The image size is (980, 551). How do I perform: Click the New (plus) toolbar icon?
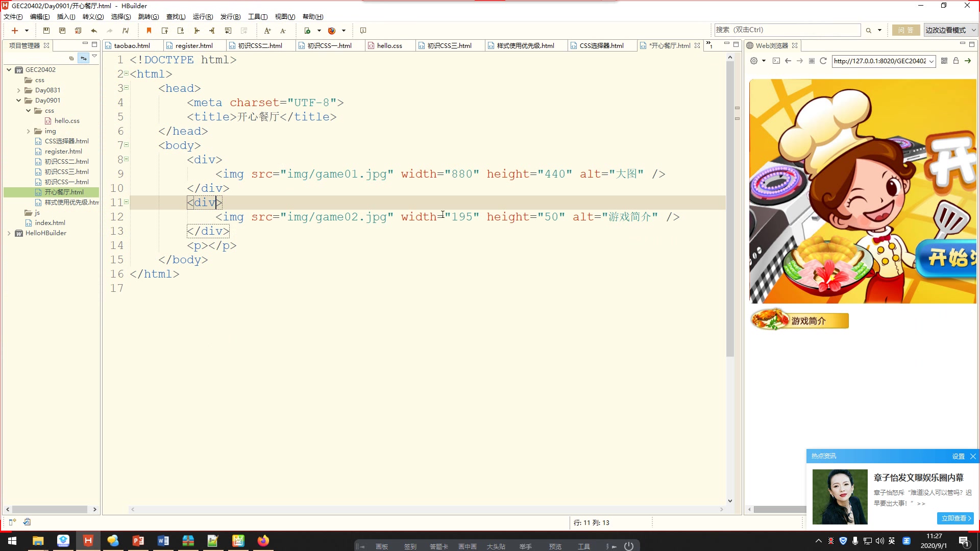coord(15,31)
